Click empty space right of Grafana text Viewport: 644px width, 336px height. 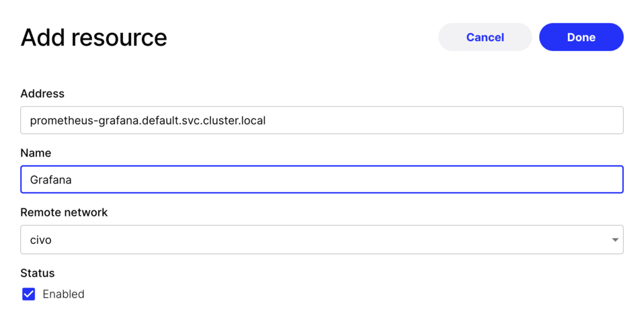click(345, 179)
